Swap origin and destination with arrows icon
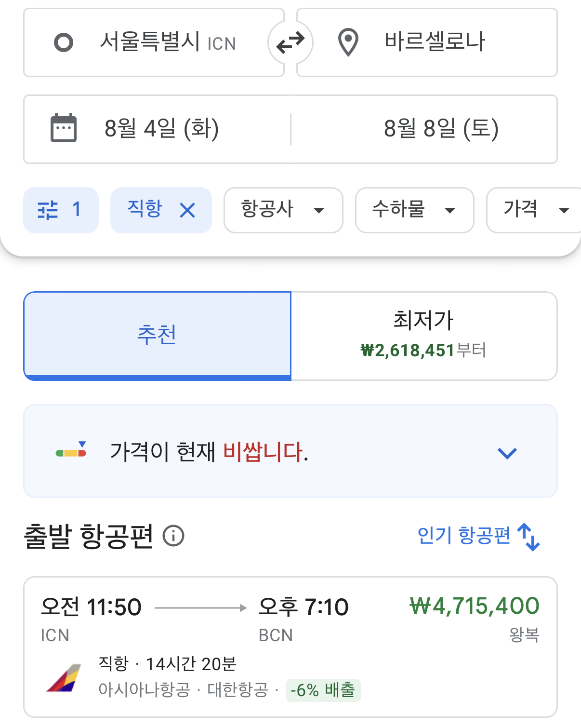 [x=290, y=42]
